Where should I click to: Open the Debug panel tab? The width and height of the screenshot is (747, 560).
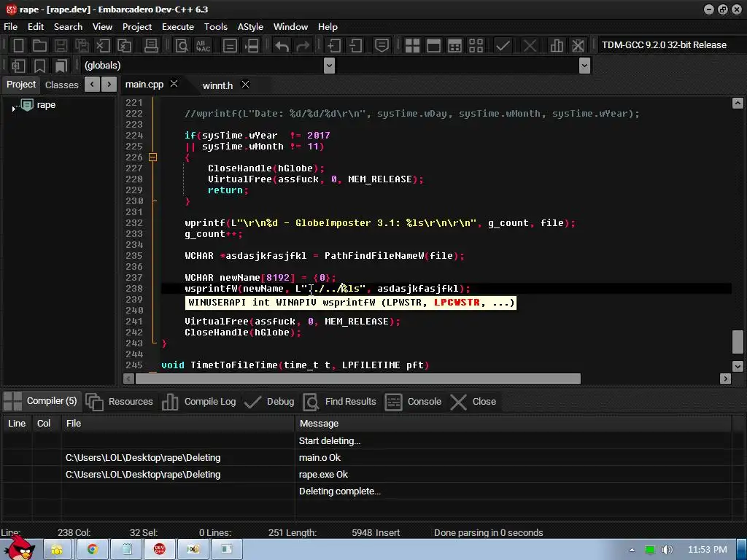coord(269,402)
